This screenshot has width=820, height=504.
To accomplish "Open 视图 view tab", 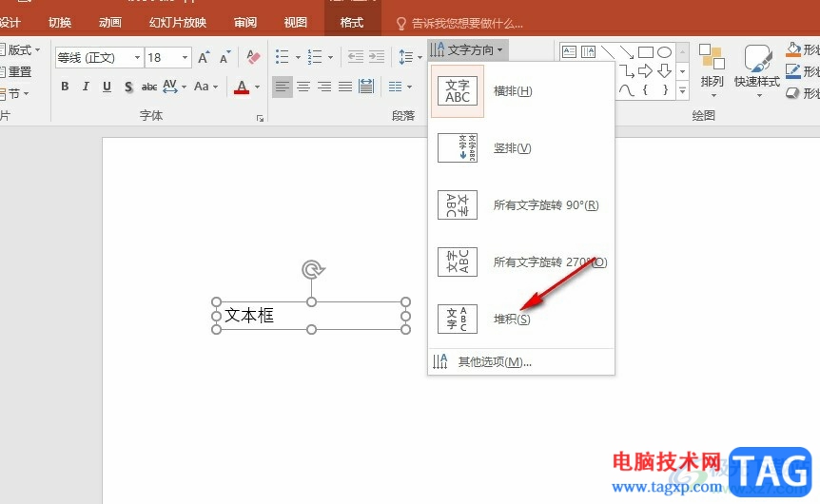I will [296, 23].
